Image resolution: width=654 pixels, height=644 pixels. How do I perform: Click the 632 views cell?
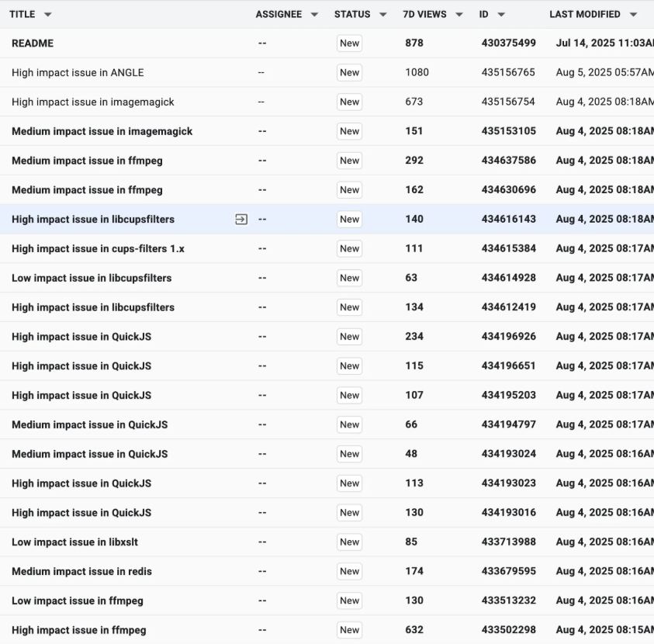coord(414,630)
